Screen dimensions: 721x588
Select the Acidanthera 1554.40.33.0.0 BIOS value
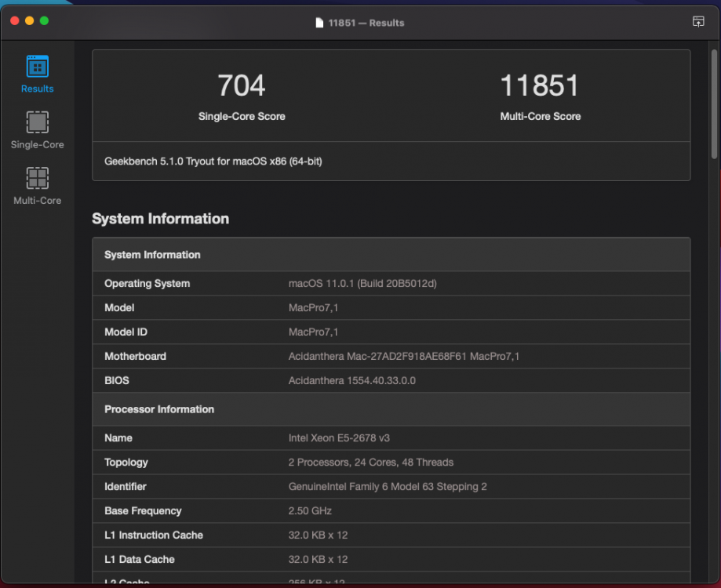pos(351,380)
